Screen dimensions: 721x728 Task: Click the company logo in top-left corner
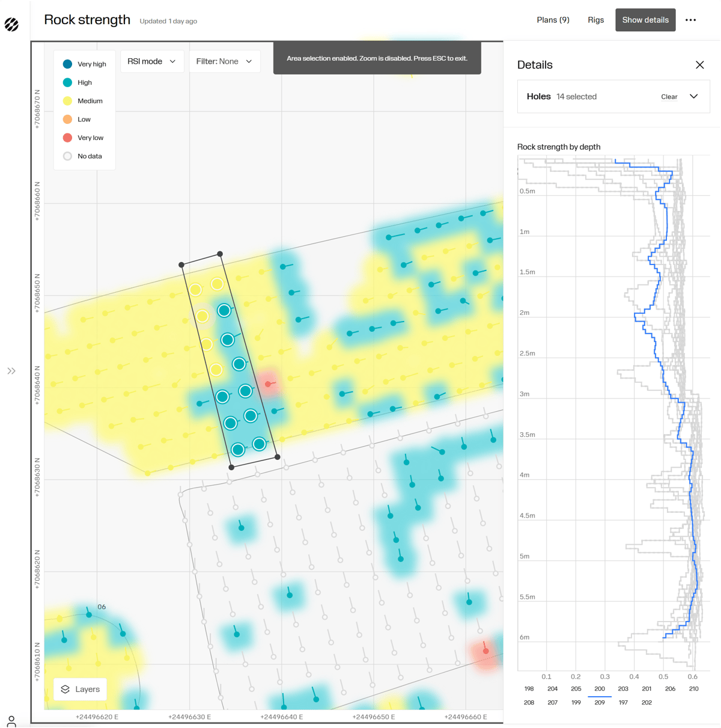(x=12, y=24)
